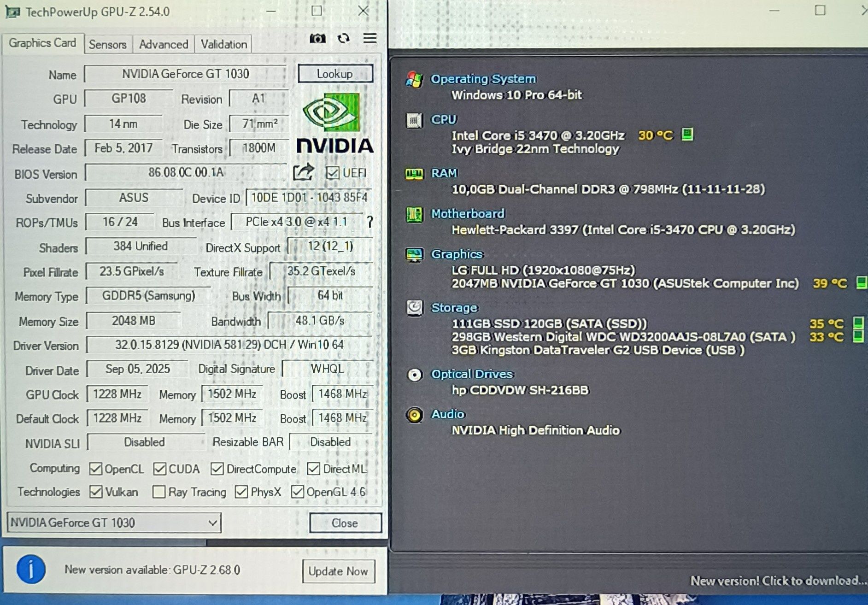Viewport: 868px width, 605px height.
Task: Switch to the Sensors tab
Action: coord(108,44)
